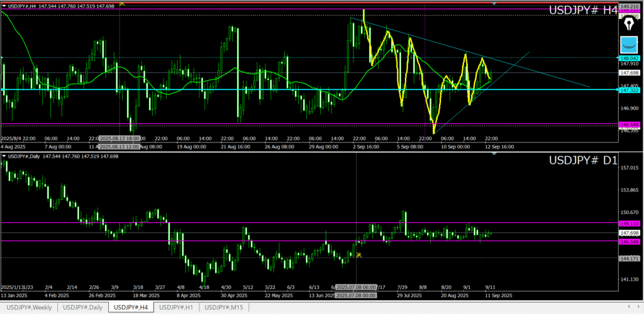Click the 2025.08.13 18:00 crosshair label
This screenshot has height=314, width=644.
point(119,138)
